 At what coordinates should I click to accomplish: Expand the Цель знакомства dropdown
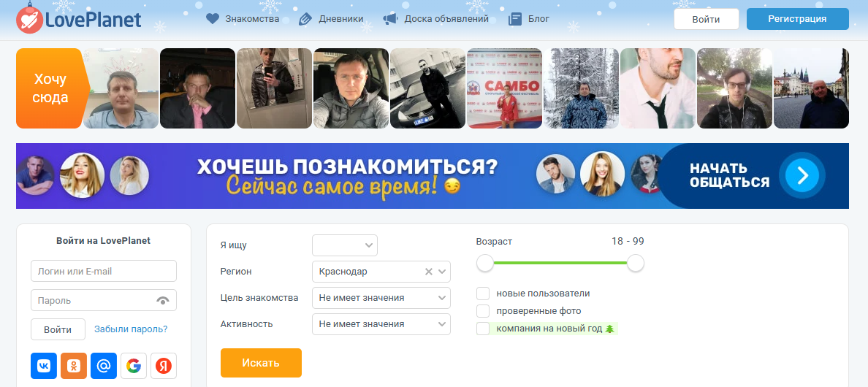pos(381,298)
